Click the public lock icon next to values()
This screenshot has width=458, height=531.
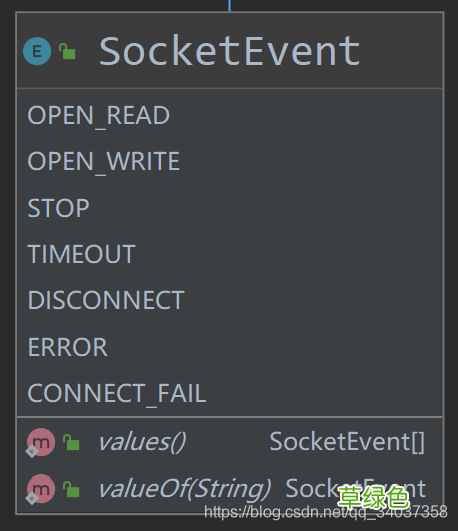pyautogui.click(x=71, y=442)
